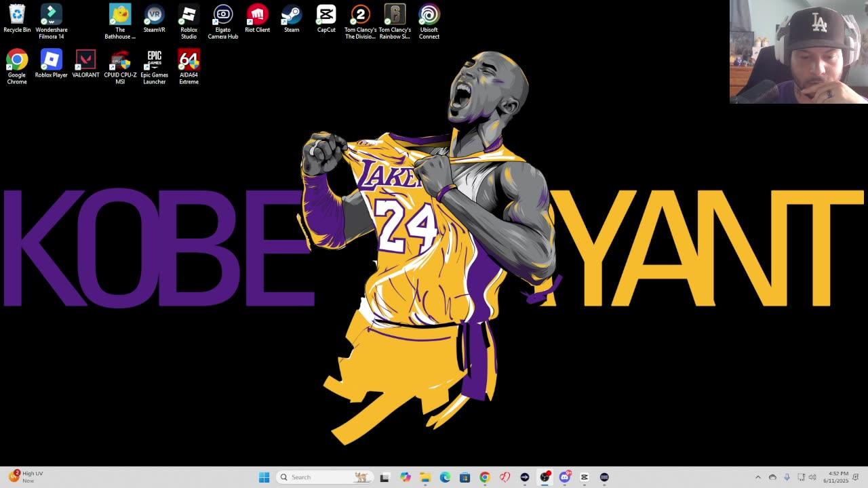Open the High UV weather widget
868x488 pixels.
coord(26,477)
